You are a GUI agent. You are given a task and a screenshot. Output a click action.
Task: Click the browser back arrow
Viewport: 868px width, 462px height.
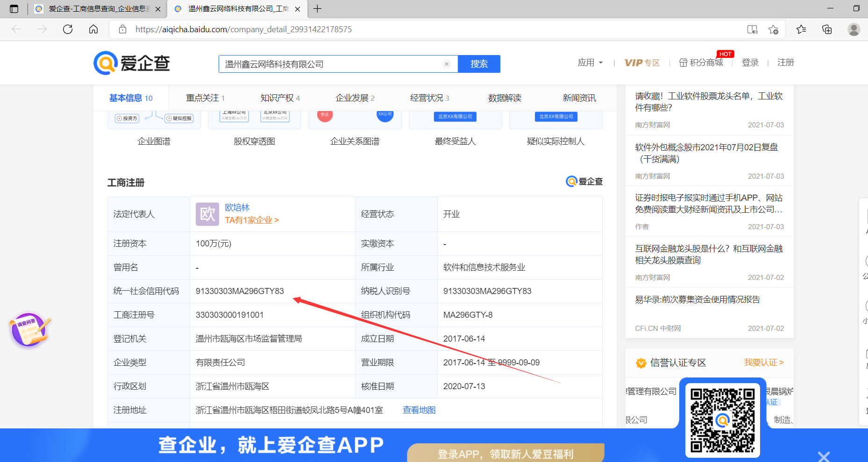tap(17, 29)
